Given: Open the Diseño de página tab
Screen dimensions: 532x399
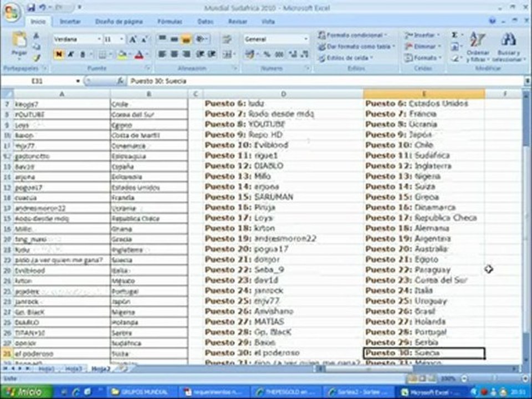Looking at the screenshot, I should [119, 22].
